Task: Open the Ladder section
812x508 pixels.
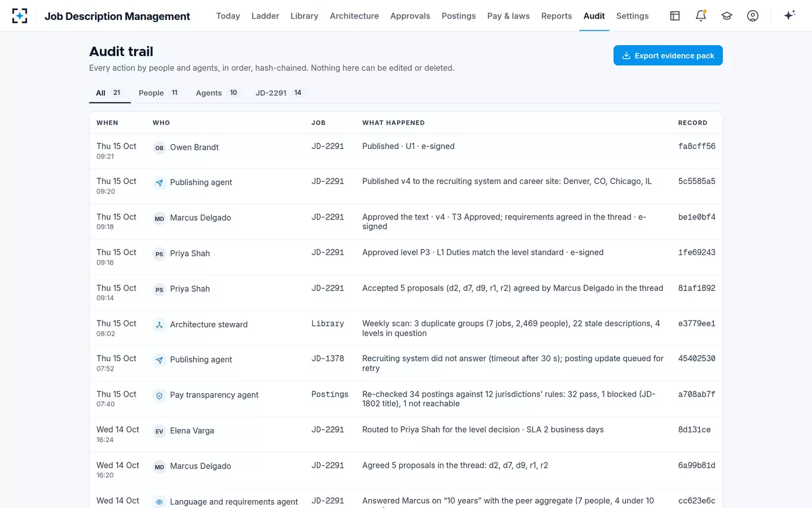Action: click(x=265, y=16)
